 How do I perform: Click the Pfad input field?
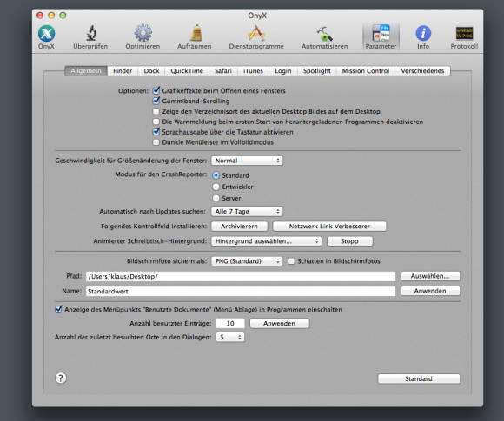[x=241, y=276]
